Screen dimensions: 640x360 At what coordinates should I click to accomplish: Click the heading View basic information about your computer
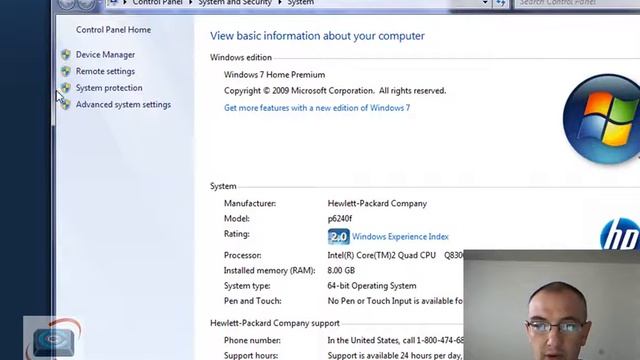[317, 36]
